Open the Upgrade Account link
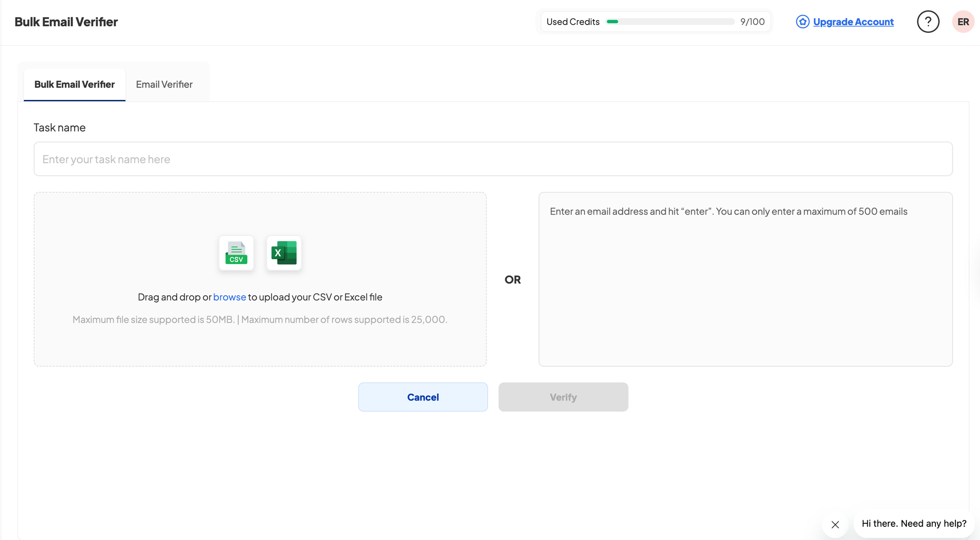 pos(853,22)
